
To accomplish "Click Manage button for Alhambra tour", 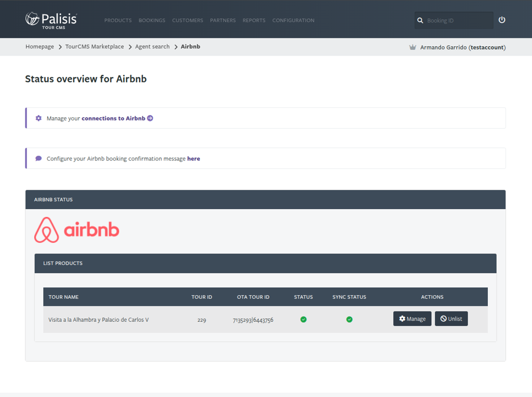I will click(x=412, y=319).
